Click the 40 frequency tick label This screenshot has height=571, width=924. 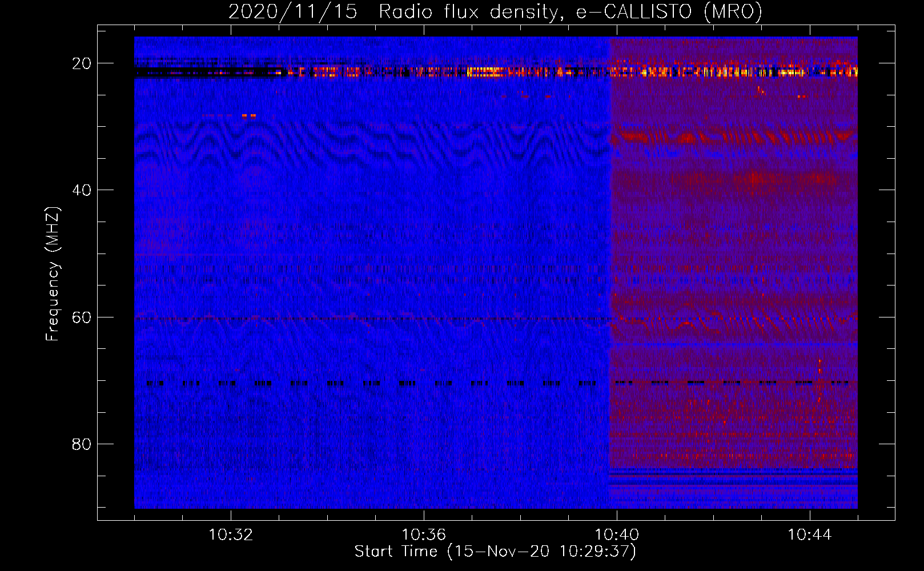(x=82, y=190)
